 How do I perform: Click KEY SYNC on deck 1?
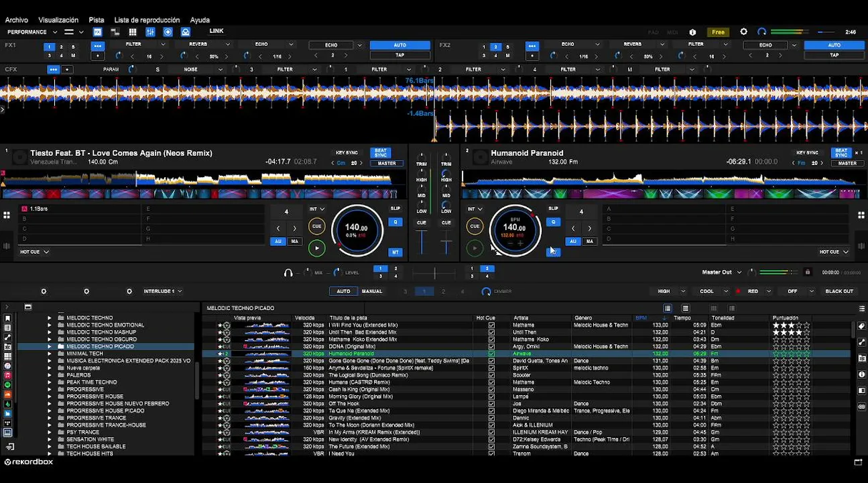pyautogui.click(x=347, y=153)
